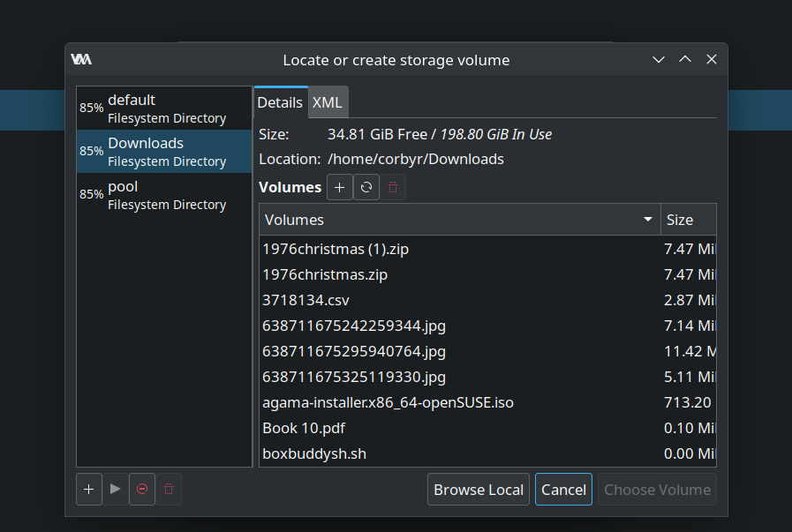Select the Book 10.pdf volume
The width and height of the screenshot is (792, 532).
[x=487, y=428]
